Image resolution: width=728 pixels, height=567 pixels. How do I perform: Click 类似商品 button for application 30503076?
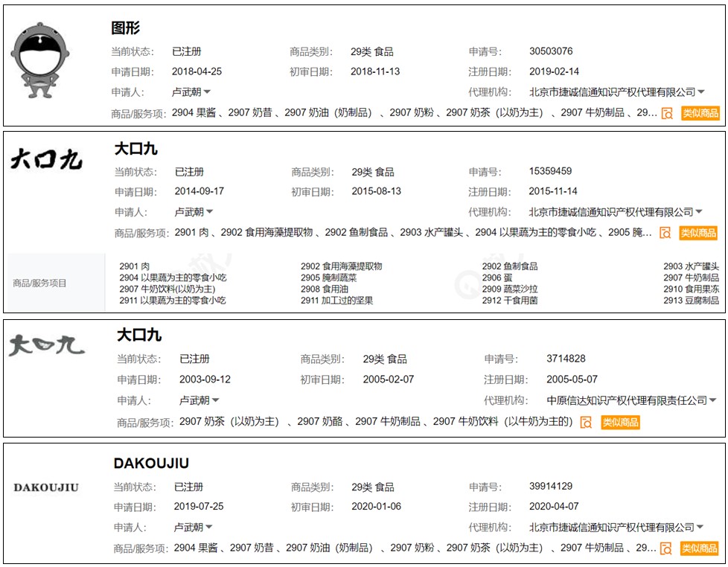(x=700, y=113)
